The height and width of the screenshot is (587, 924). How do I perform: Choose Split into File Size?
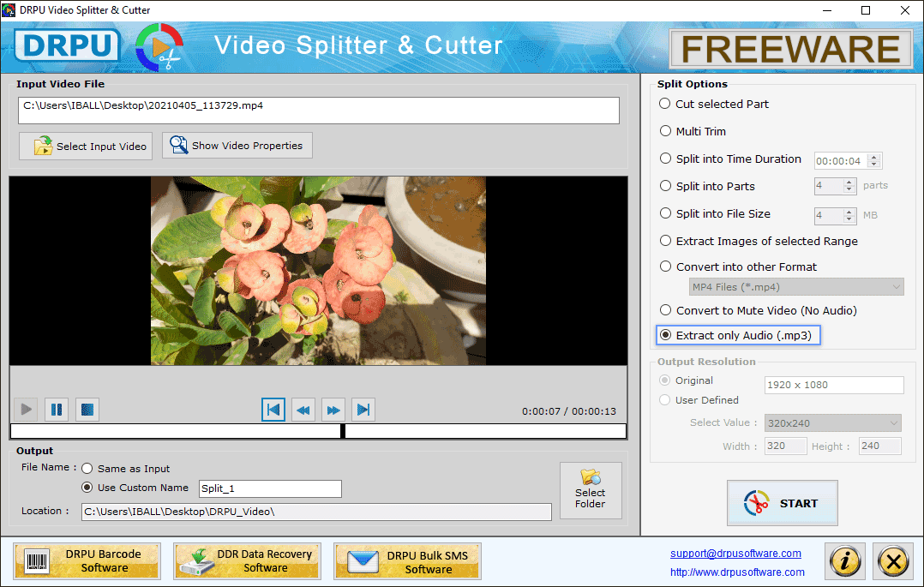coord(665,213)
